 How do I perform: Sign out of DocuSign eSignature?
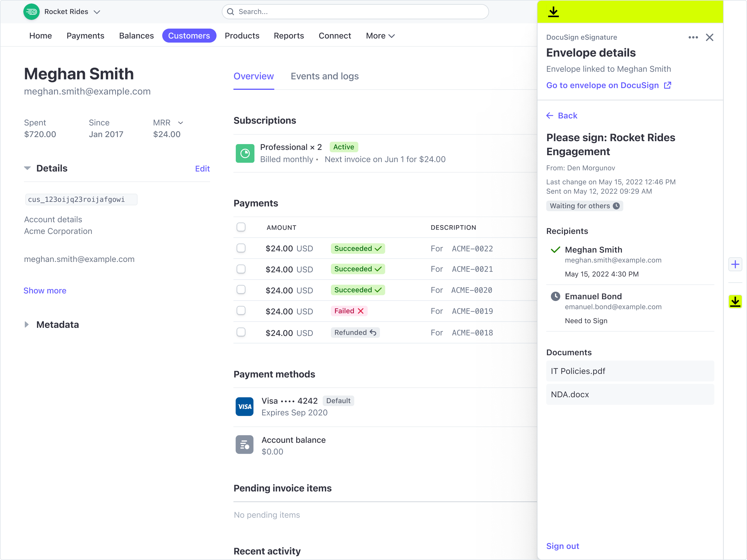pos(562,546)
